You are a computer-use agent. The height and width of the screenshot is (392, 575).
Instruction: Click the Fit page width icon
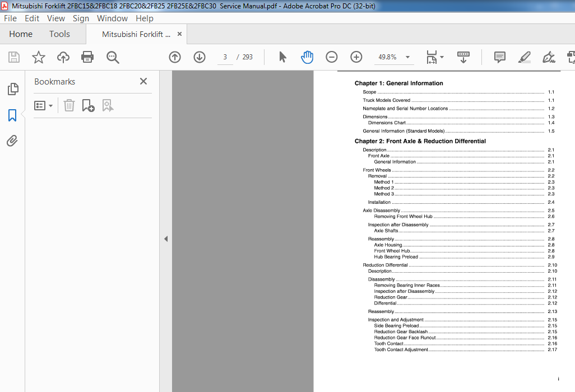pyautogui.click(x=432, y=57)
